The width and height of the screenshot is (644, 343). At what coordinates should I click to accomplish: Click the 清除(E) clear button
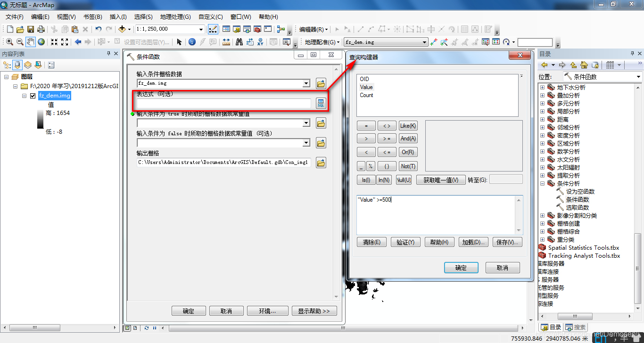(x=372, y=242)
